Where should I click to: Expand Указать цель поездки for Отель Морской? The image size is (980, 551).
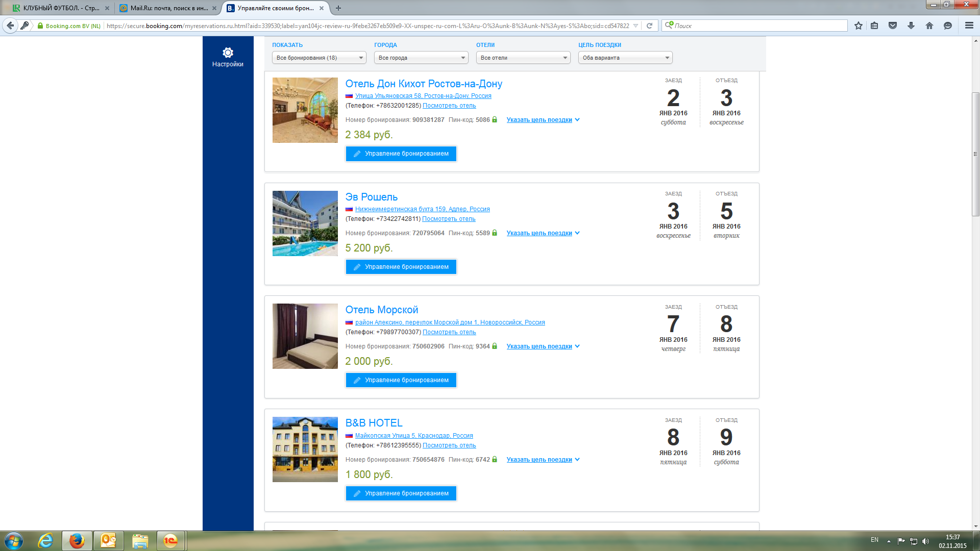pos(543,346)
